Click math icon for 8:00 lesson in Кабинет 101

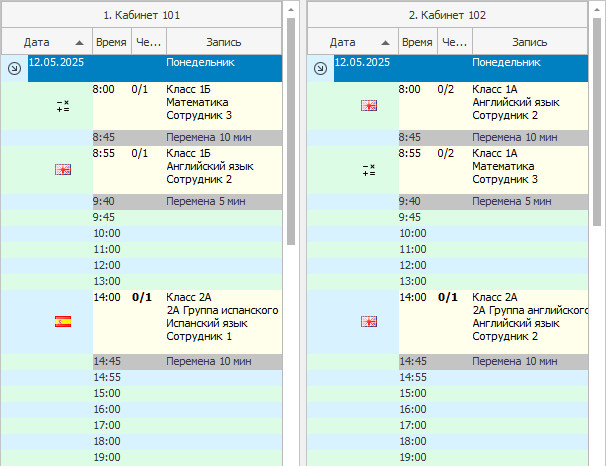point(63,105)
